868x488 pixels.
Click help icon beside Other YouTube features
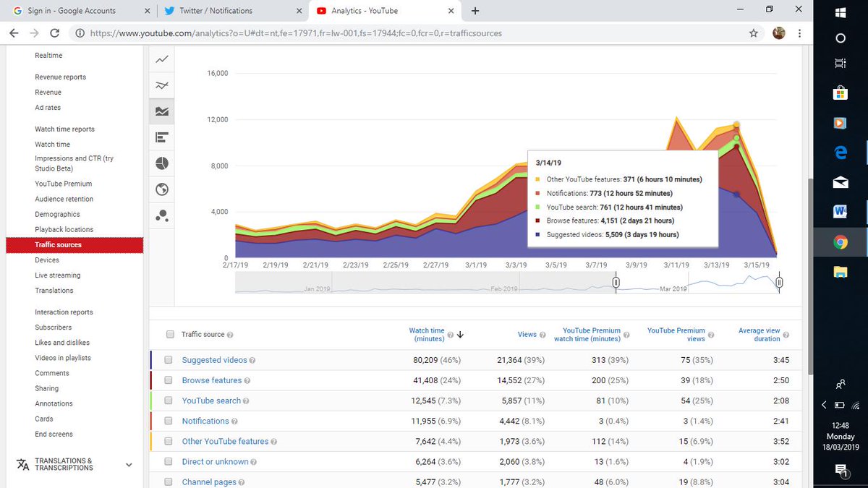(x=274, y=442)
